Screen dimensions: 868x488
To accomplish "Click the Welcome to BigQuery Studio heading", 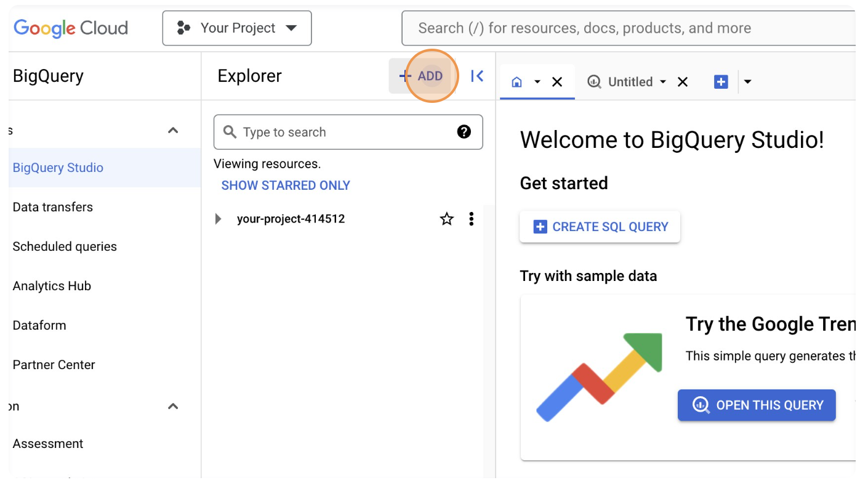I will point(672,140).
